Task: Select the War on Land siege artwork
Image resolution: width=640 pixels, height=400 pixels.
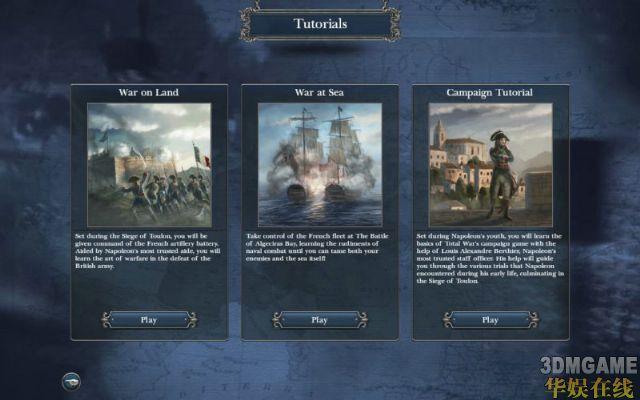Action: click(149, 164)
